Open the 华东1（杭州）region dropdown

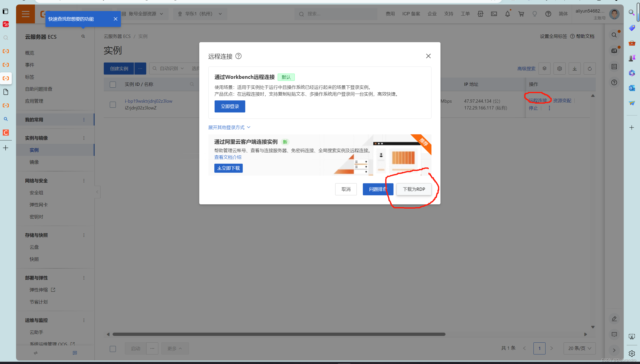(200, 14)
